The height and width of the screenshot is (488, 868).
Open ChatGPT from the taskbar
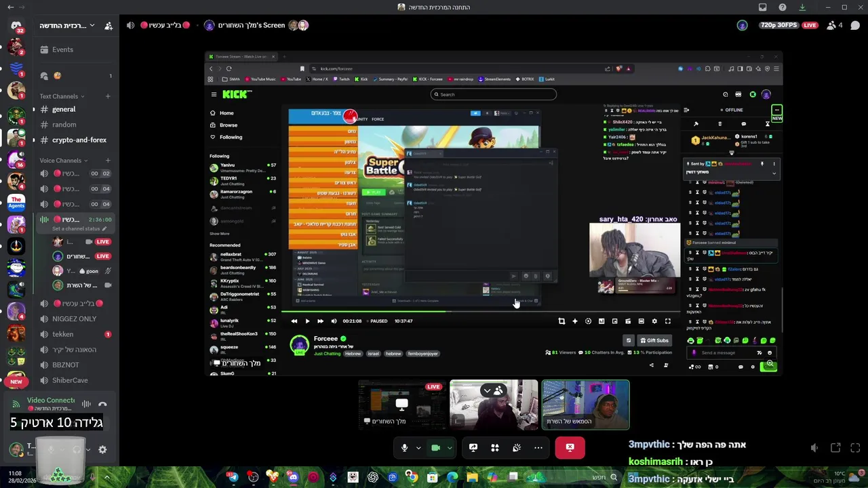click(372, 477)
